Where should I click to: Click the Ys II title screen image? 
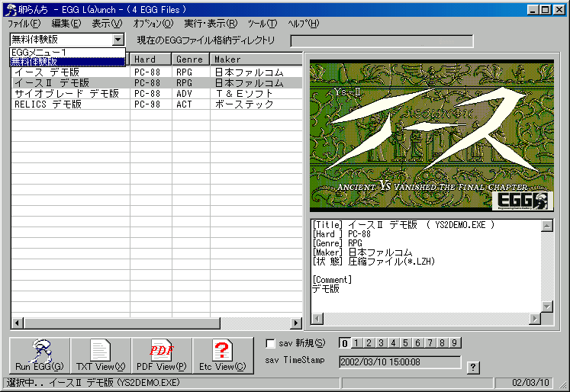pos(431,136)
